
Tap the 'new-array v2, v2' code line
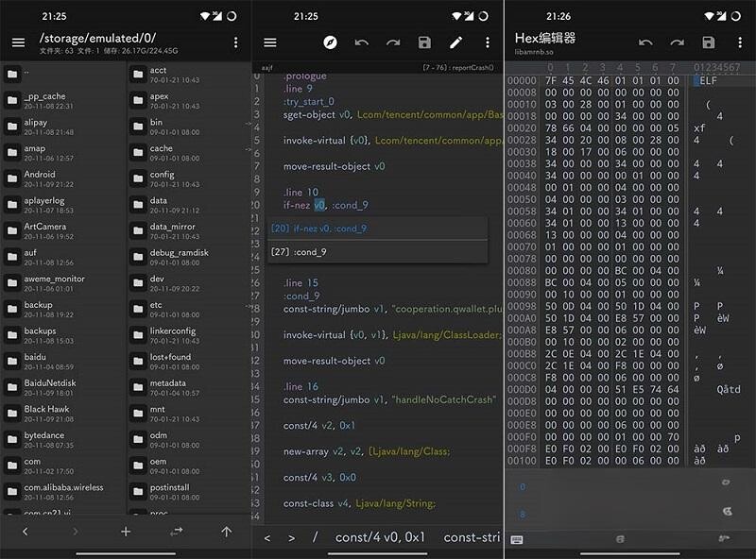[x=367, y=451]
